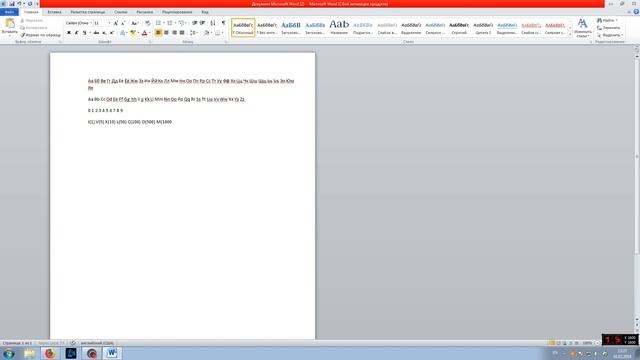The height and width of the screenshot is (360, 640).
Task: Click the Windows Start button
Action: [9, 353]
